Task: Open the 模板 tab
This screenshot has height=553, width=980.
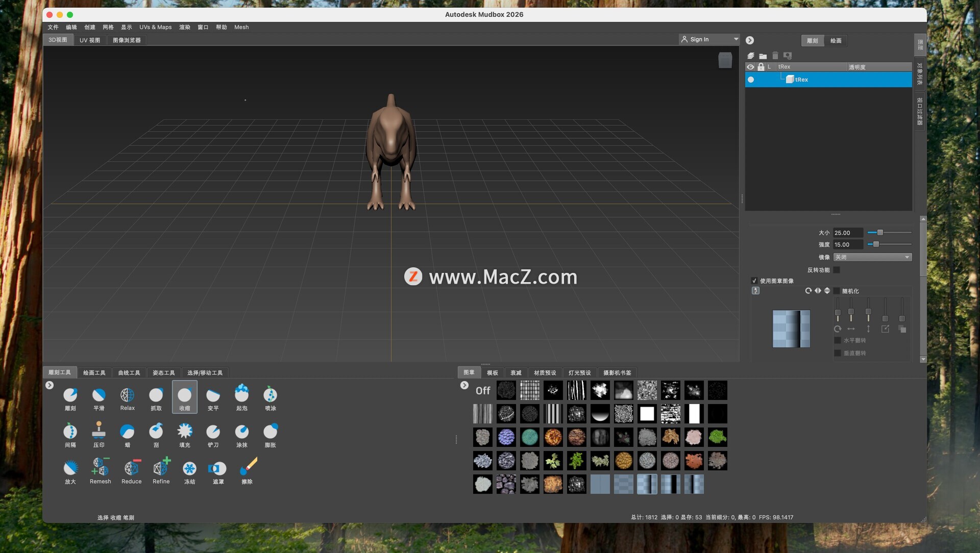Action: (493, 373)
